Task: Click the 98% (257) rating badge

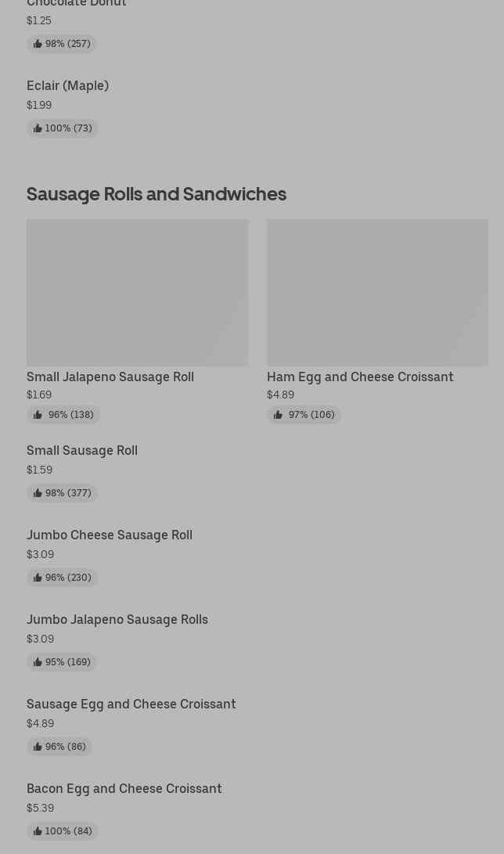Action: [x=62, y=44]
